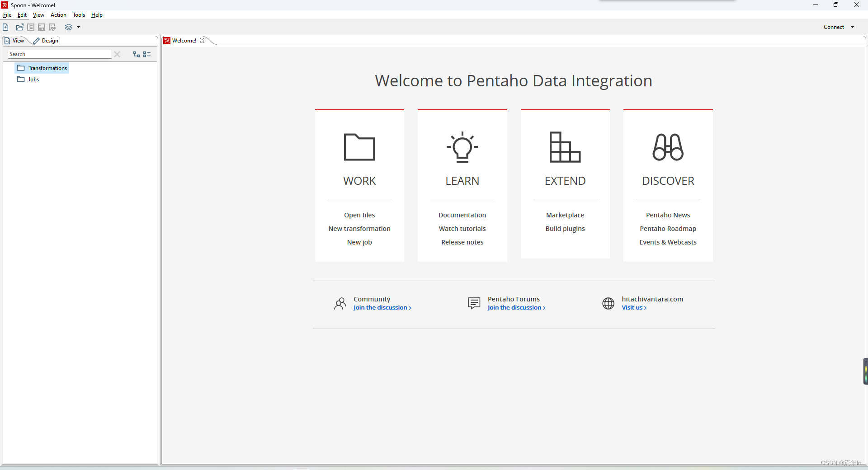This screenshot has width=868, height=470.
Task: Open the Documentation link
Action: [462, 215]
